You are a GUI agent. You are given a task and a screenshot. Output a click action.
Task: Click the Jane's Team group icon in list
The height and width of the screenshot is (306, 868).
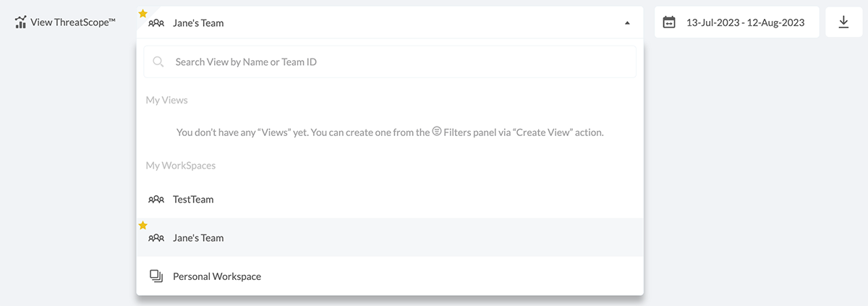pyautogui.click(x=156, y=238)
